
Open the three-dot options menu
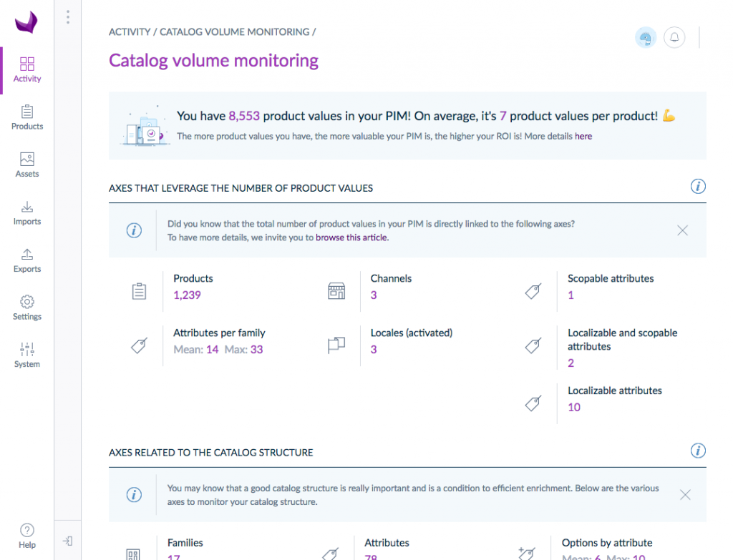coord(67,17)
